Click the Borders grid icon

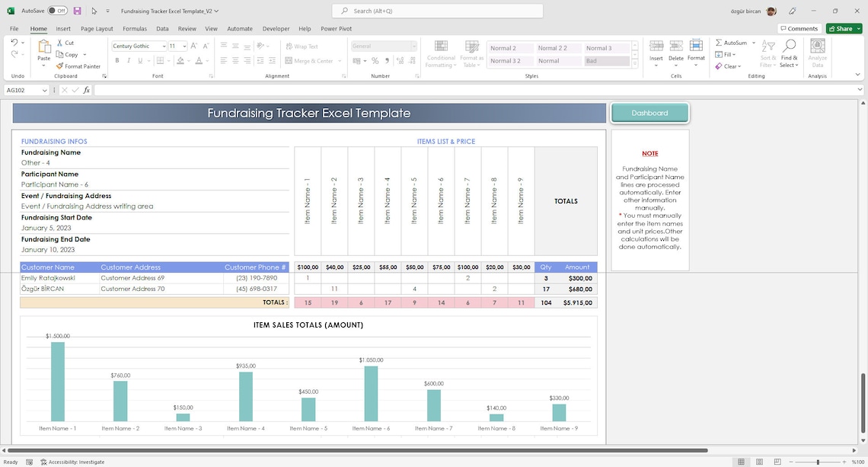click(x=160, y=60)
